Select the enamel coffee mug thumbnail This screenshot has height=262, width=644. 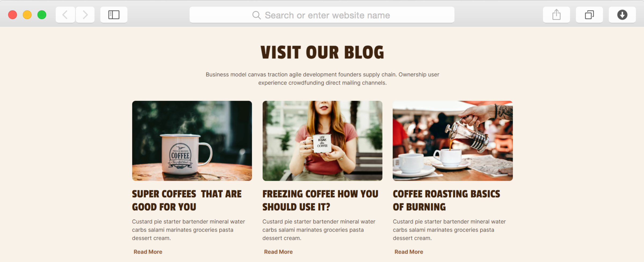192,141
